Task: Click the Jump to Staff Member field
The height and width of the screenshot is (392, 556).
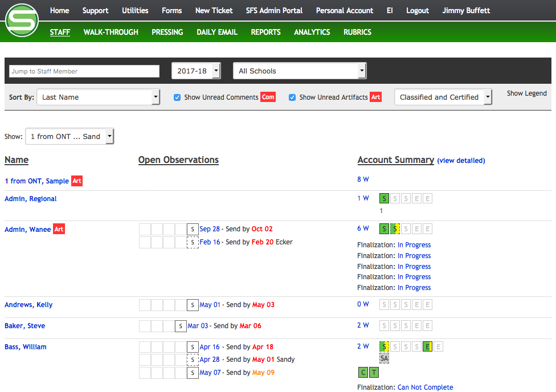Action: coord(84,71)
